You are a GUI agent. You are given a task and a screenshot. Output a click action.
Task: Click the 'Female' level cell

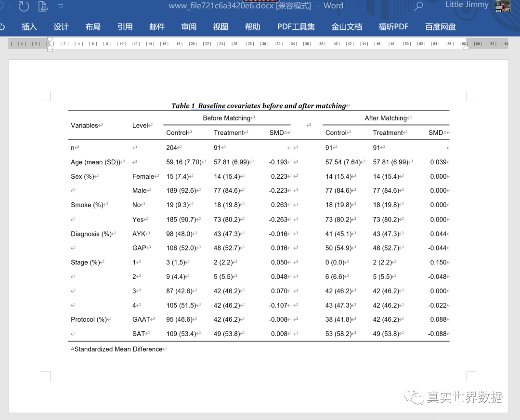click(x=143, y=176)
